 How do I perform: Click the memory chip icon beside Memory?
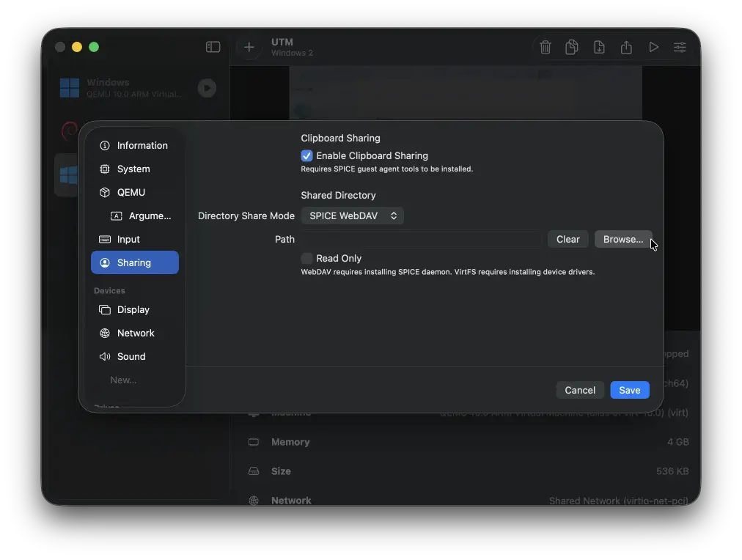(x=254, y=442)
